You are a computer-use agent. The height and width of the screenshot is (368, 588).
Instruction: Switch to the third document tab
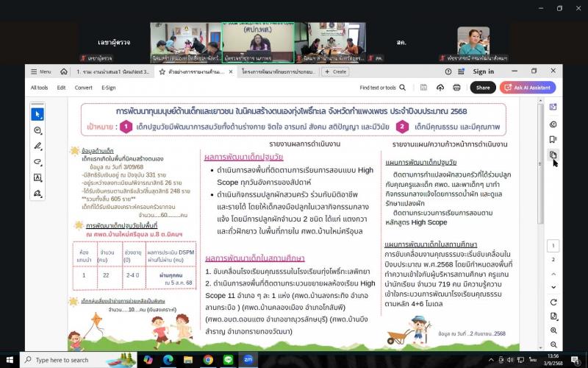click(x=279, y=71)
